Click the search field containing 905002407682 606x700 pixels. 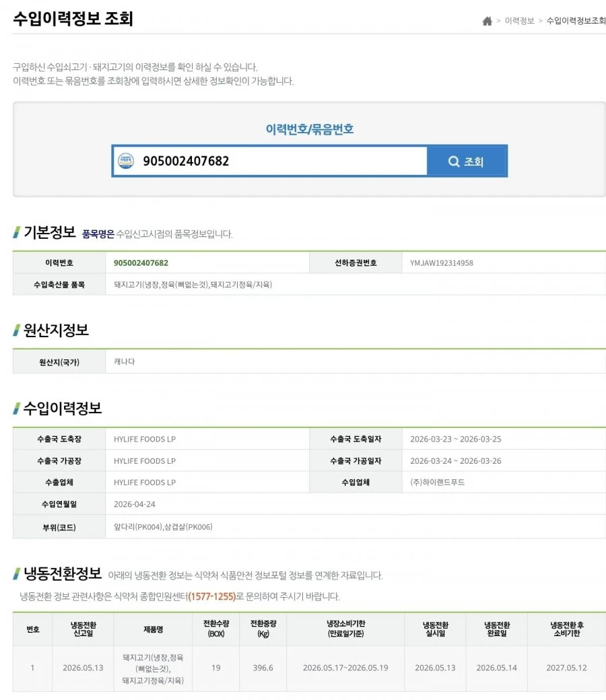coord(270,161)
